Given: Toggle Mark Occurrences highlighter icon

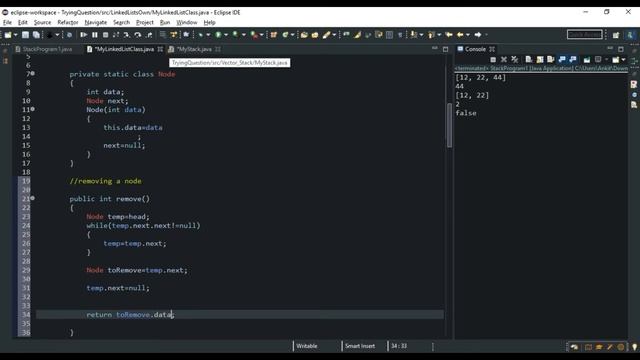Looking at the screenshot, I should [358, 35].
